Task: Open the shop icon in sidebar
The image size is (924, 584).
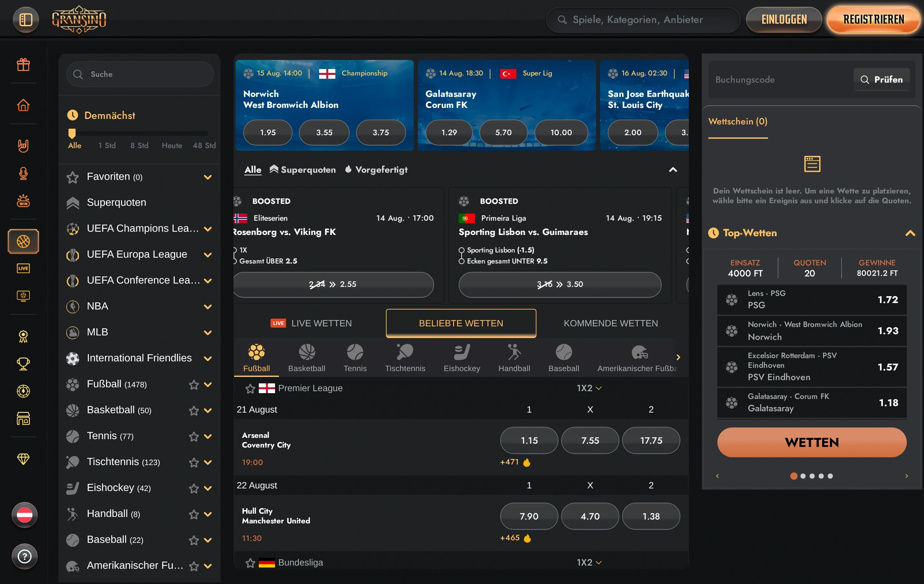Action: pos(23,418)
